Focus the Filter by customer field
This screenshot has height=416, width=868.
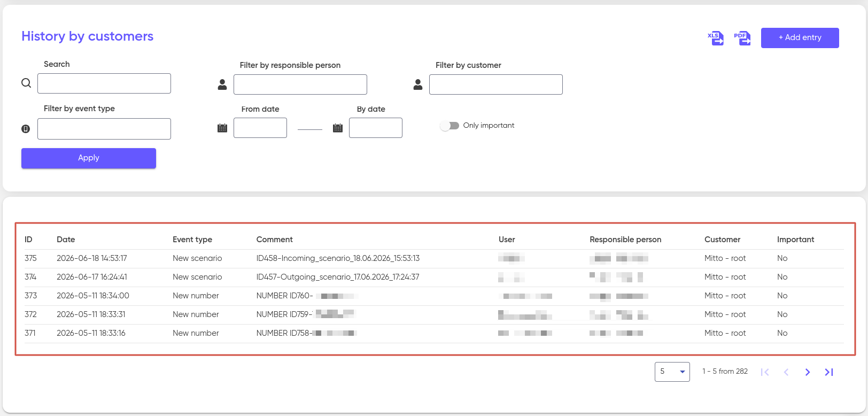pyautogui.click(x=496, y=84)
